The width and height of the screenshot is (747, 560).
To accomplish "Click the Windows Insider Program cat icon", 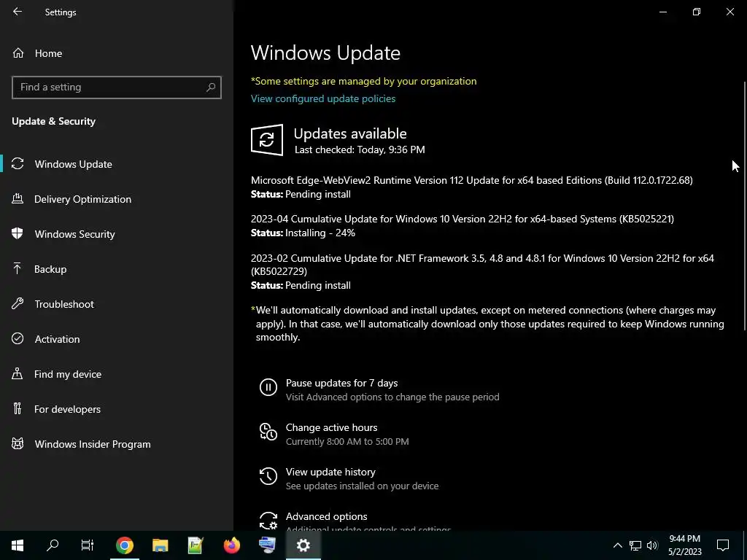I will pos(18,444).
